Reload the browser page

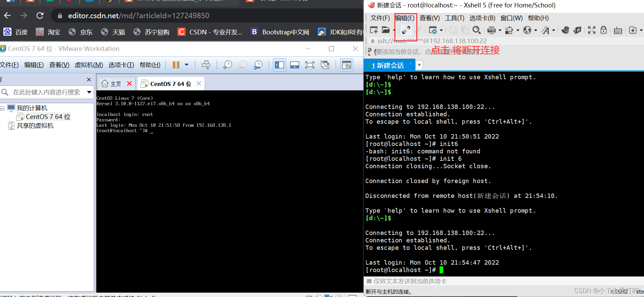click(40, 16)
